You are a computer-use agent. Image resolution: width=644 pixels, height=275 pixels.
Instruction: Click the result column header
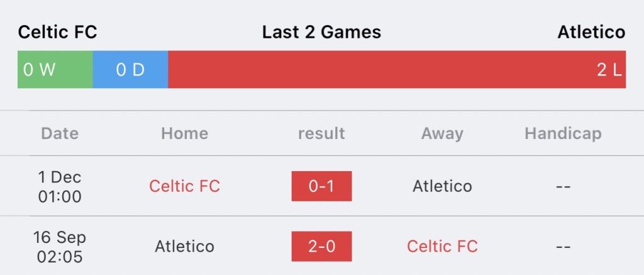coord(321,133)
